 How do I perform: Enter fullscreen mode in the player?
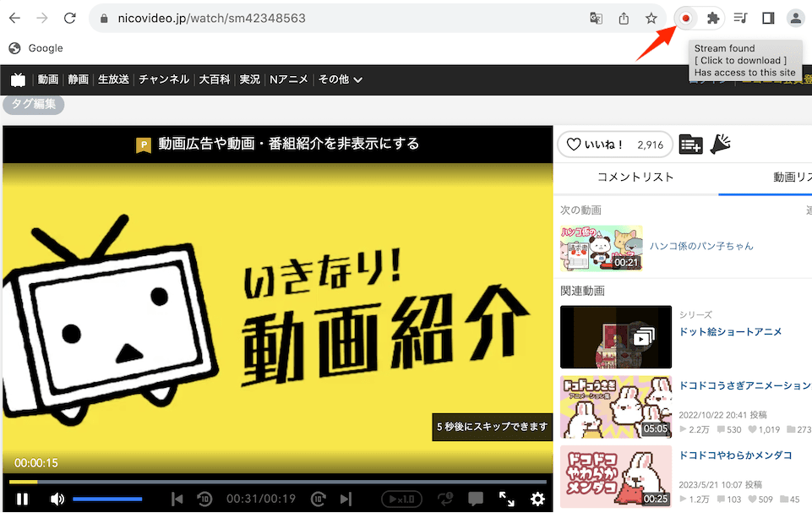click(x=506, y=499)
